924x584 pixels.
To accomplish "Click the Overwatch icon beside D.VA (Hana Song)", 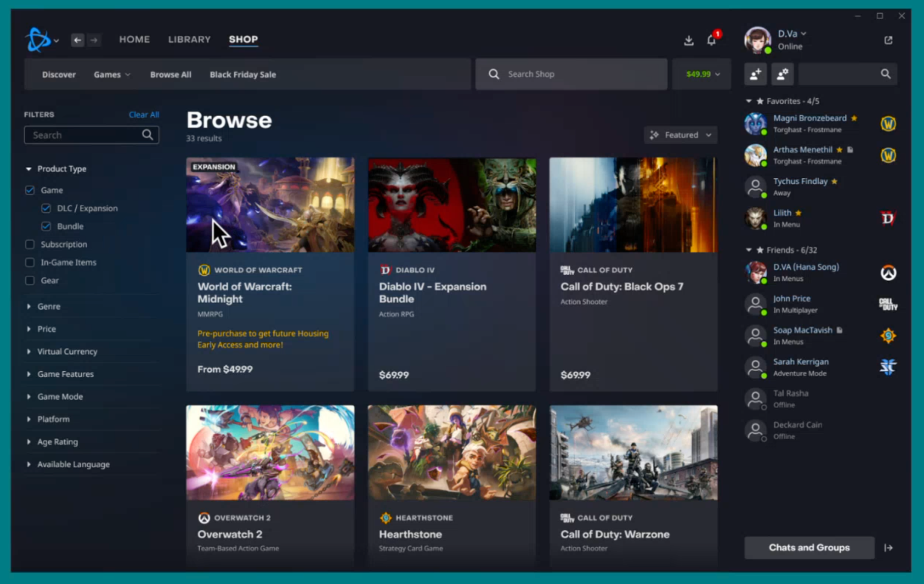I will [888, 273].
